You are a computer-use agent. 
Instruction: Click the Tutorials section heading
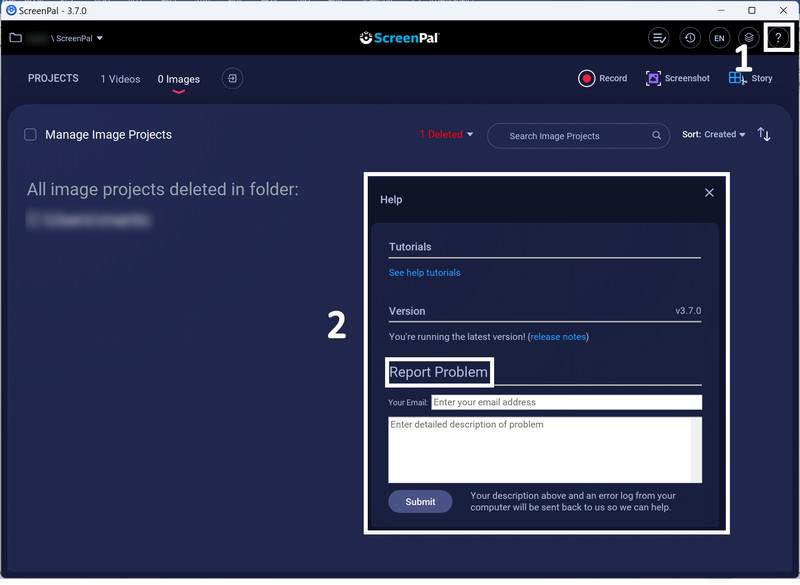(410, 247)
